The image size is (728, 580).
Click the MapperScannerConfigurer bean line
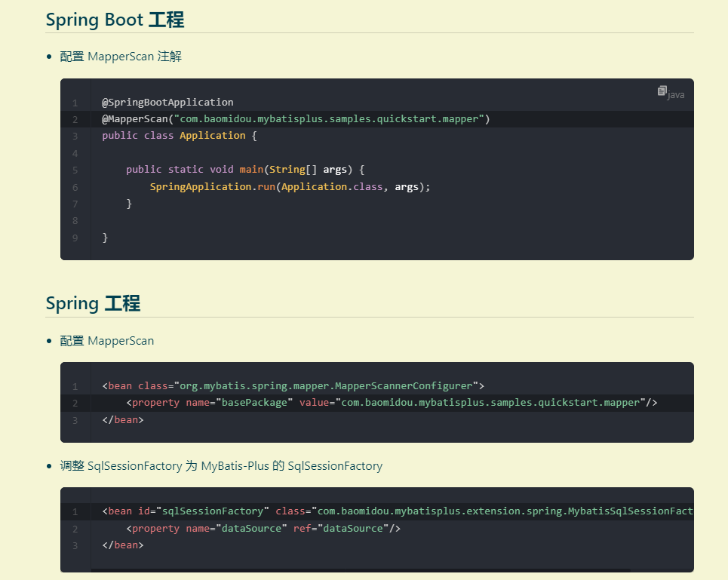click(x=293, y=386)
